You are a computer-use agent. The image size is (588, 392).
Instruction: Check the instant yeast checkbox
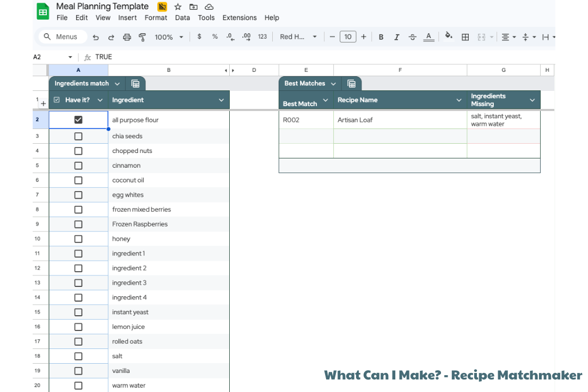(78, 312)
